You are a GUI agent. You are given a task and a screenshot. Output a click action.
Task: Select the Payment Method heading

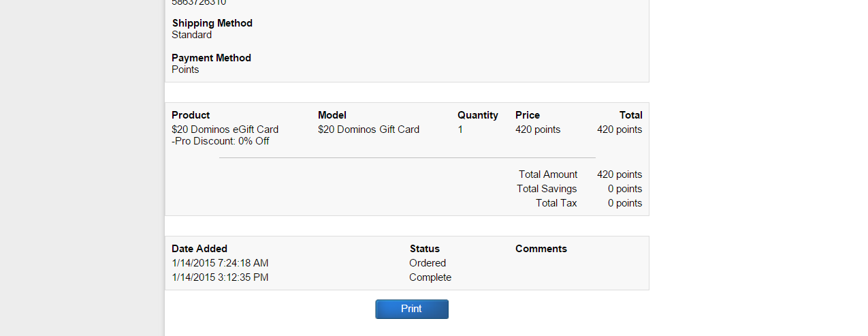tap(212, 58)
